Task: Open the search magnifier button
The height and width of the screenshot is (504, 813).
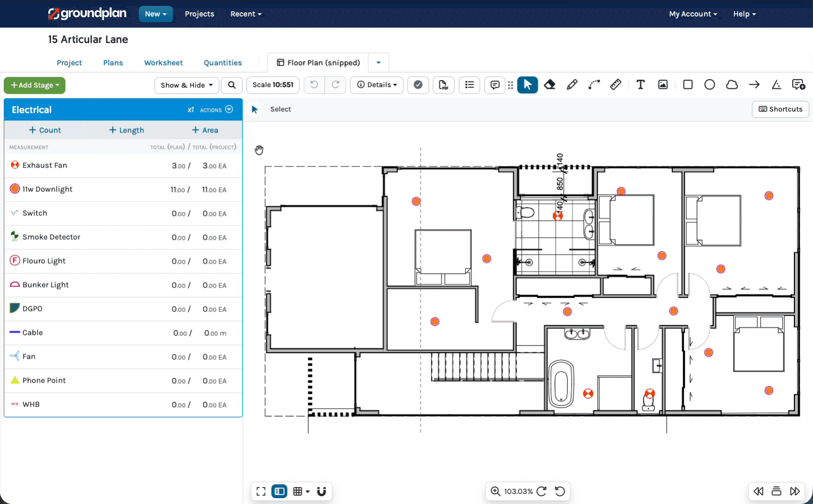Action: click(x=232, y=85)
